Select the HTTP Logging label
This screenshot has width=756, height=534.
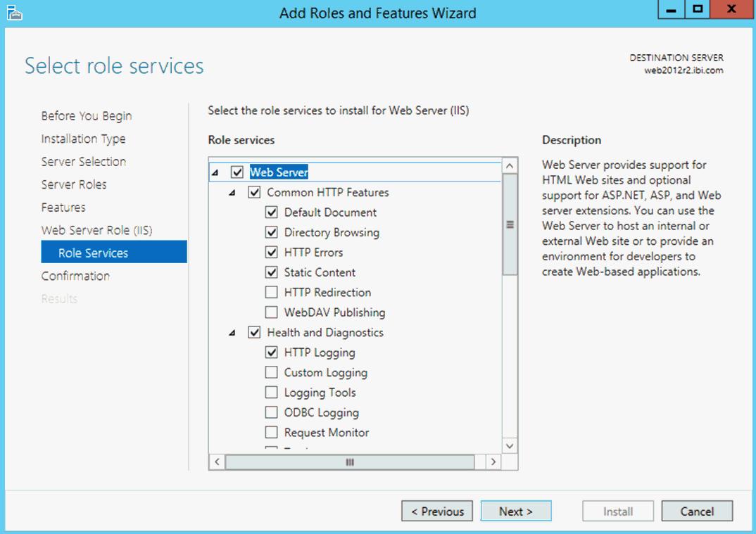coord(320,352)
